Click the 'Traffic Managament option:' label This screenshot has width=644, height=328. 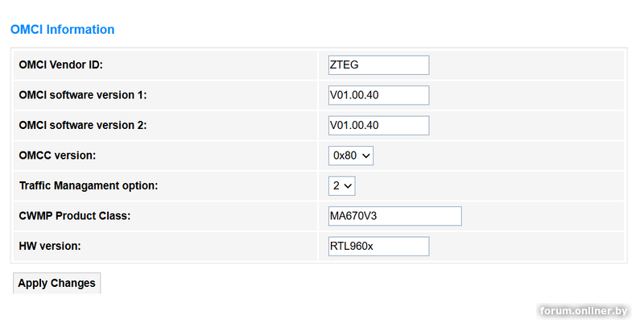click(88, 186)
